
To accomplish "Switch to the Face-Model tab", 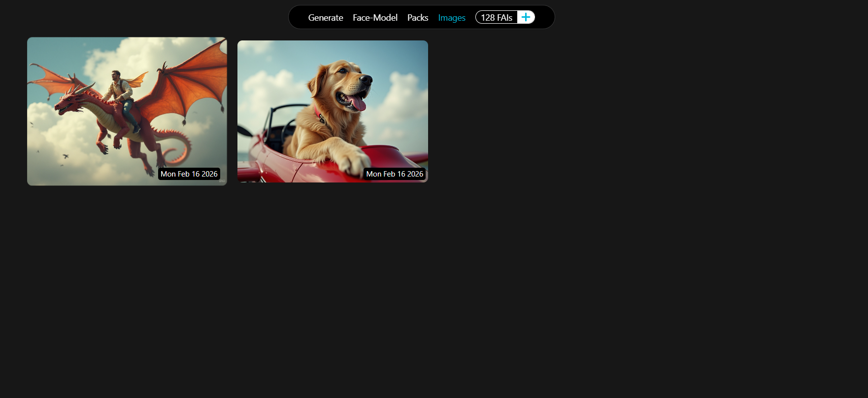I will point(375,18).
